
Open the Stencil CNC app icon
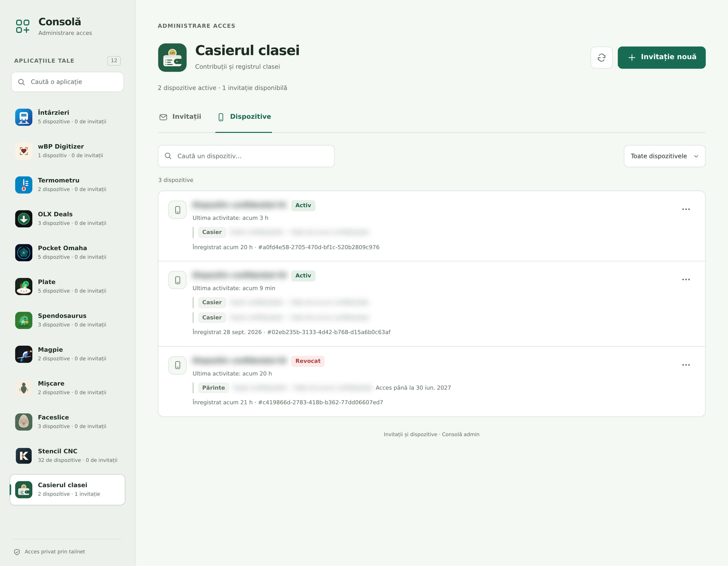pos(24,456)
